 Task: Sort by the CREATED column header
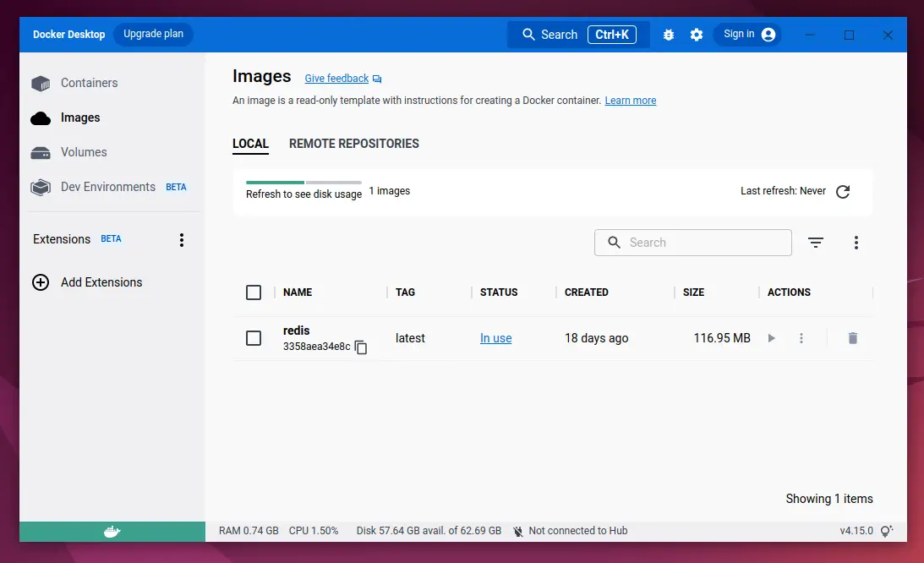pyautogui.click(x=587, y=292)
